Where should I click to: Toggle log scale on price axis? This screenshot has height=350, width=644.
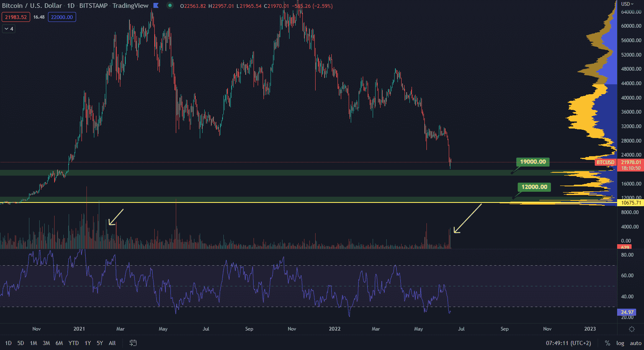pos(620,343)
